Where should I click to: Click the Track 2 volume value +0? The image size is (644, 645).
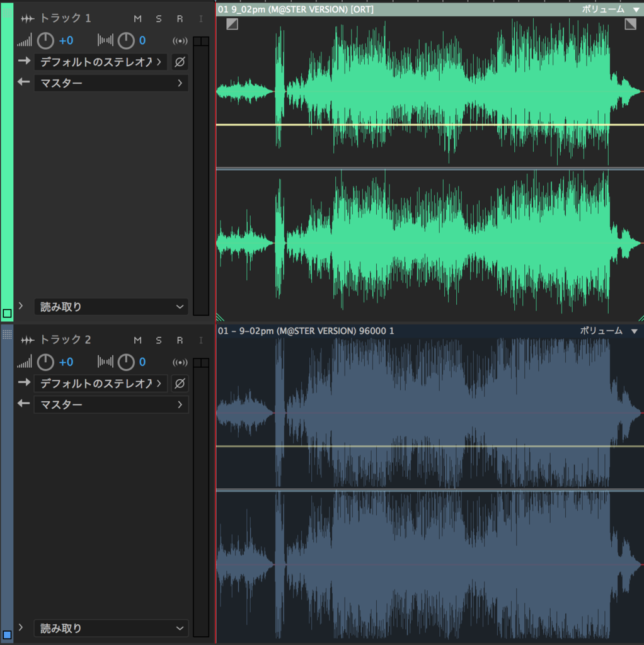pos(66,362)
